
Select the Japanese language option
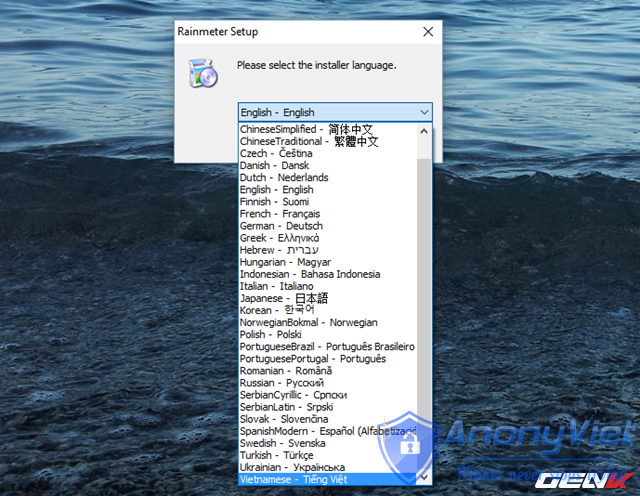coord(328,298)
